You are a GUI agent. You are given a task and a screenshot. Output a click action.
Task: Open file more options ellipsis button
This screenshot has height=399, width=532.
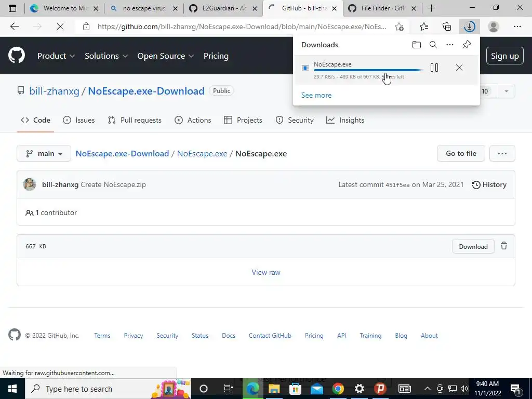[502, 153]
